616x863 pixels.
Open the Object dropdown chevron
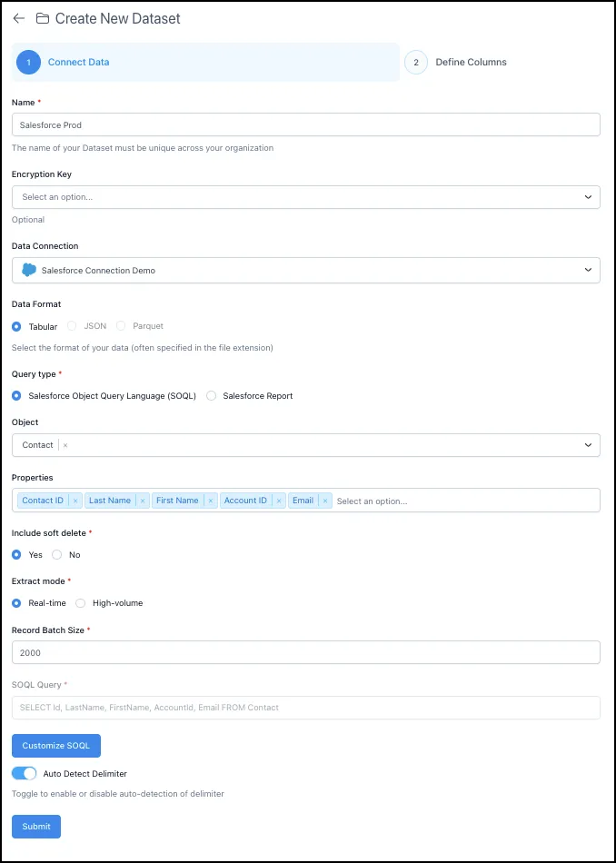pyautogui.click(x=589, y=445)
